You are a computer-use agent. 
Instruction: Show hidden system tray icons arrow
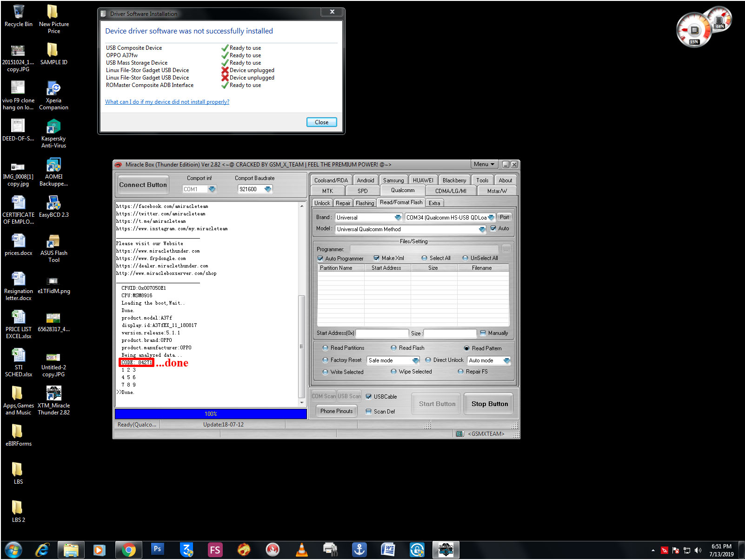[653, 551]
